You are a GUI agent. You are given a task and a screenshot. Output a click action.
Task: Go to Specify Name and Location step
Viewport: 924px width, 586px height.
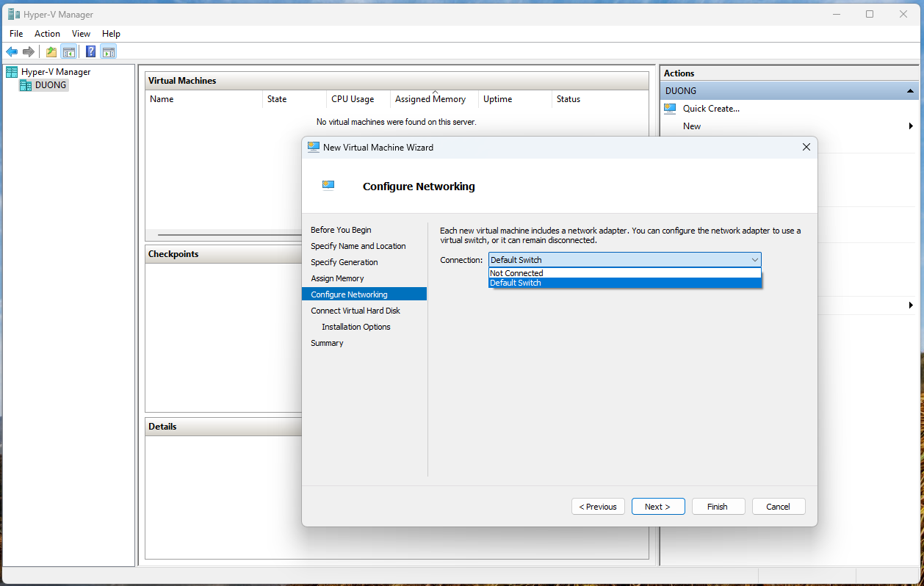click(x=358, y=246)
